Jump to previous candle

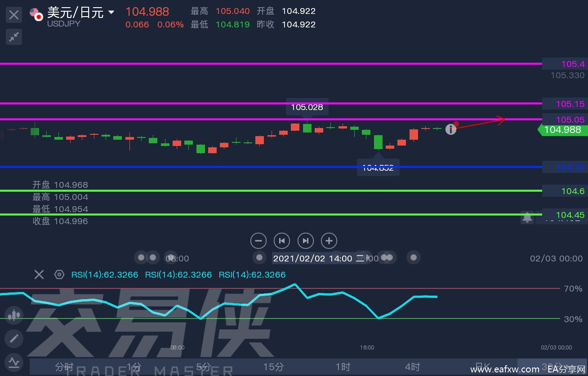click(x=282, y=241)
